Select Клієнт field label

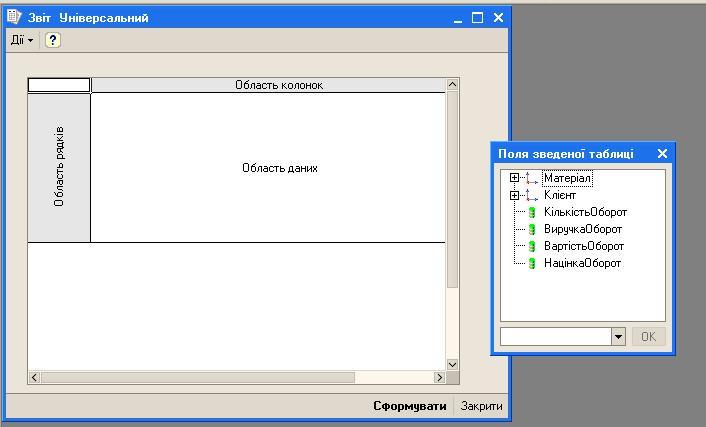pyautogui.click(x=560, y=195)
